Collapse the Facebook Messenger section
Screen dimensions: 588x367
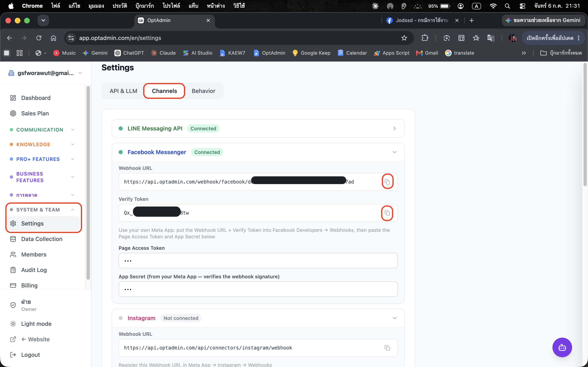(394, 152)
